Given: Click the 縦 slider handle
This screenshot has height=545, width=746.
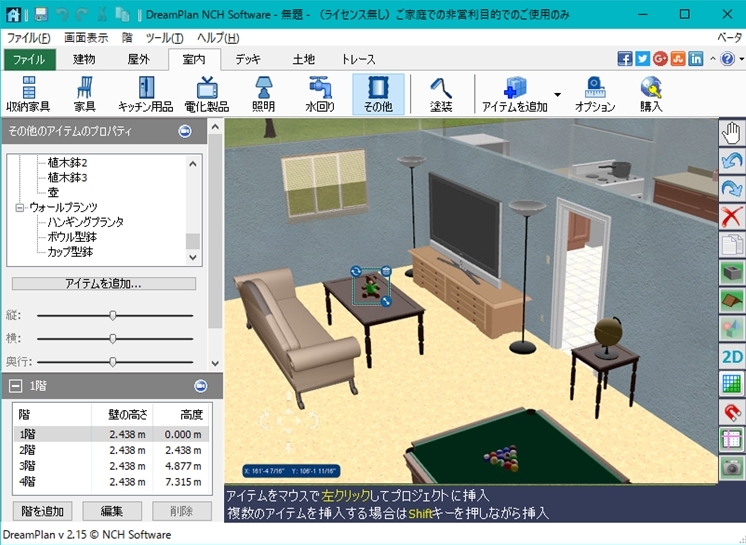Looking at the screenshot, I should (113, 315).
